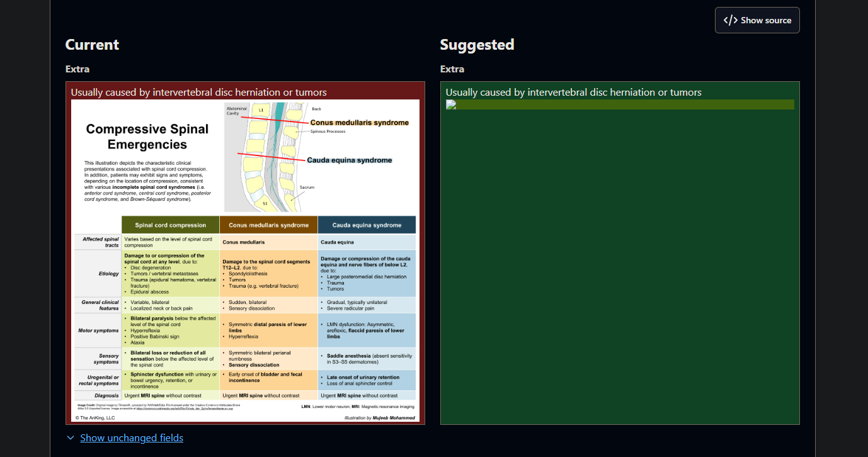The image size is (868, 457).
Task: Click the Etiology row label in the table
Action: [108, 274]
